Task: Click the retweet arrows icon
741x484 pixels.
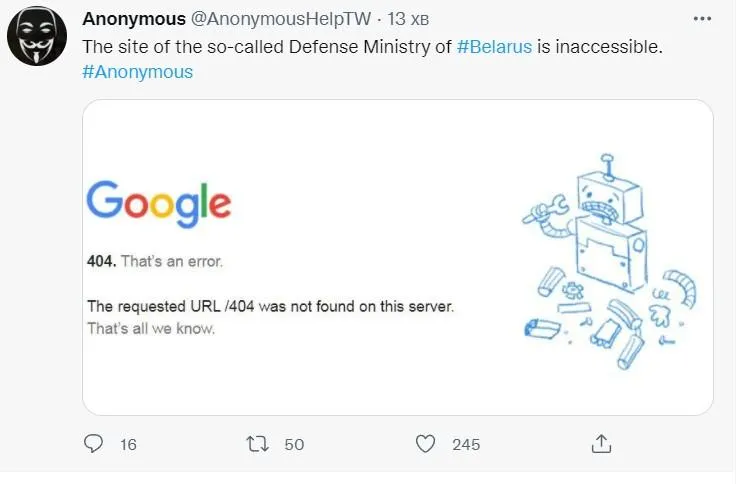Action: (258, 443)
